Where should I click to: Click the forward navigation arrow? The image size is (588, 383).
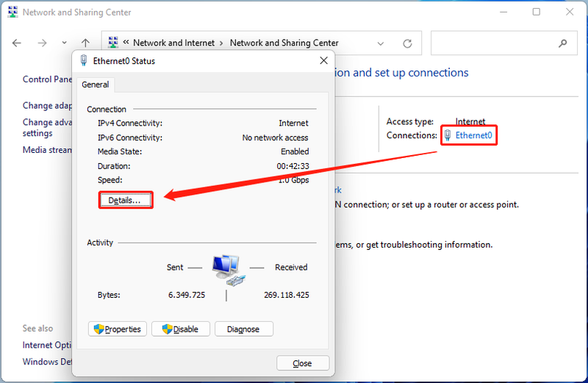point(42,43)
